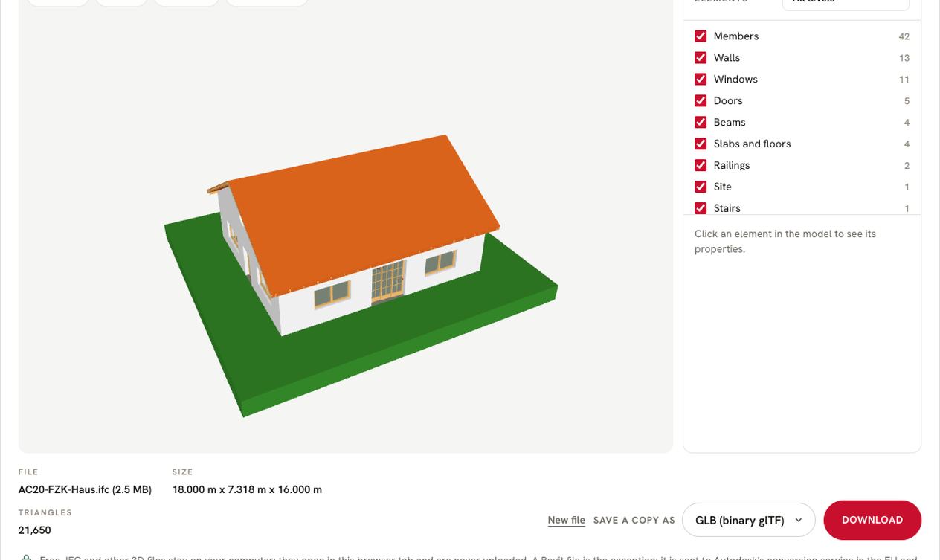Hide the Site element via checkbox

(701, 187)
